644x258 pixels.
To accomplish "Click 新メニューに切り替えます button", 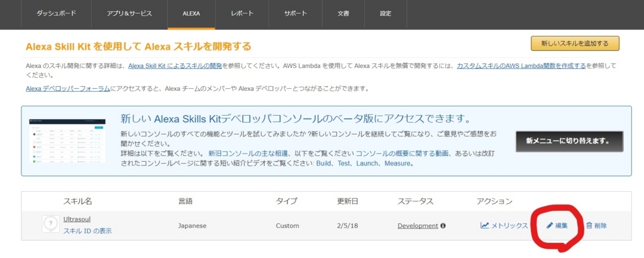I will pyautogui.click(x=569, y=142).
